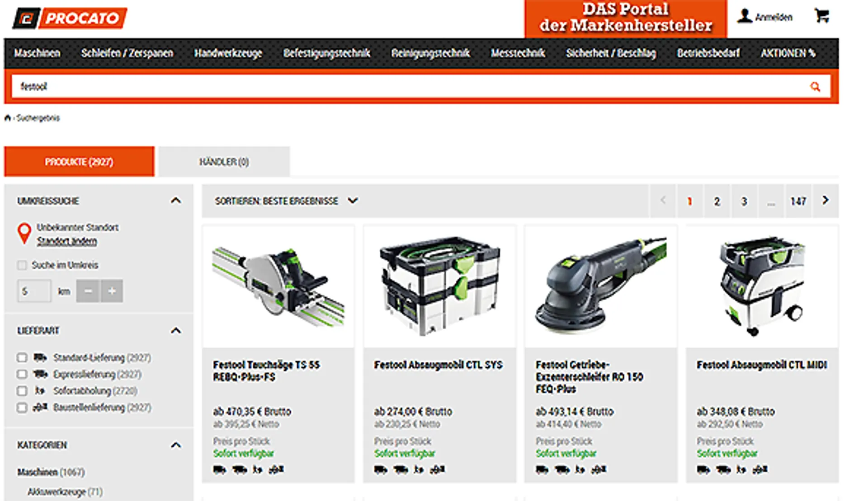Check the Standard-Lieferung filter

[22, 358]
